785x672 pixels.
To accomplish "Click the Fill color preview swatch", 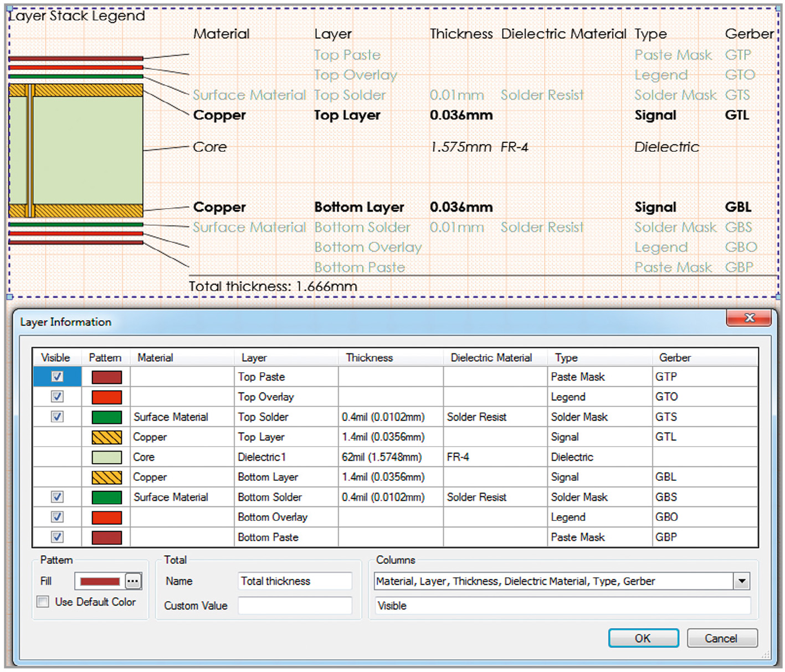I will (x=100, y=581).
